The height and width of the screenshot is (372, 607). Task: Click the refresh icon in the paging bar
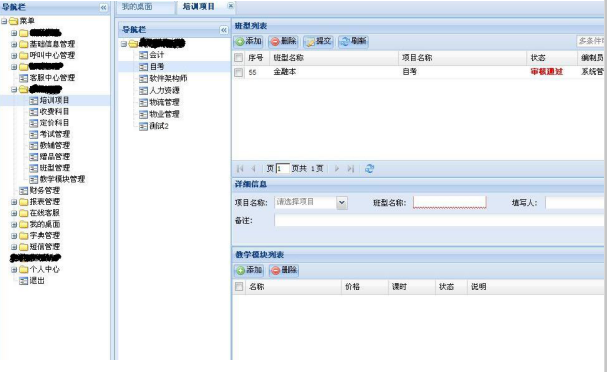coord(370,169)
